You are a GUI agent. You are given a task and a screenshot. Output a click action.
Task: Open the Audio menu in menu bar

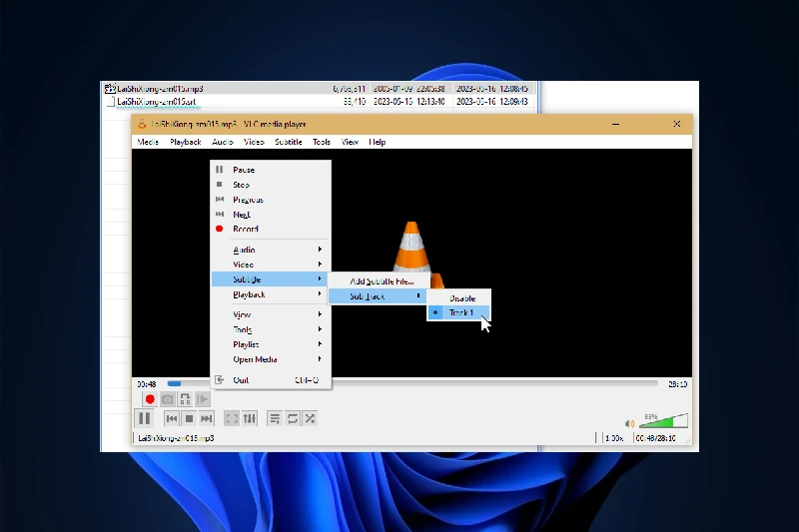click(222, 142)
